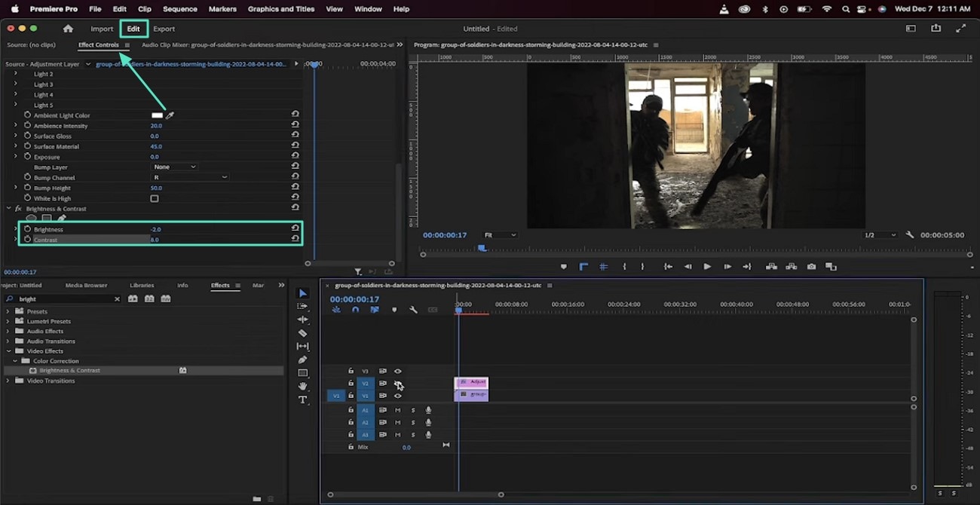The height and width of the screenshot is (505, 980).
Task: Open the Fit zoom level dropdown
Action: [501, 235]
